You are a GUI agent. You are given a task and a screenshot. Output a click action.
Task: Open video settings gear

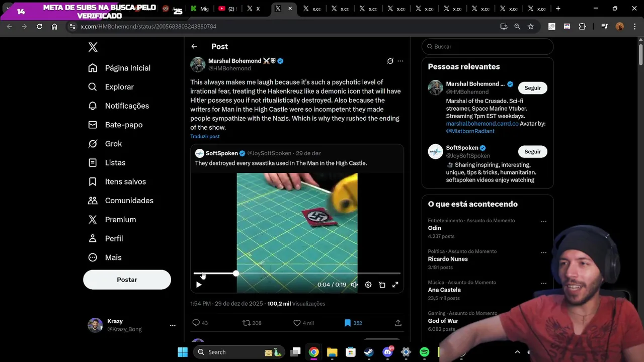pos(368,285)
